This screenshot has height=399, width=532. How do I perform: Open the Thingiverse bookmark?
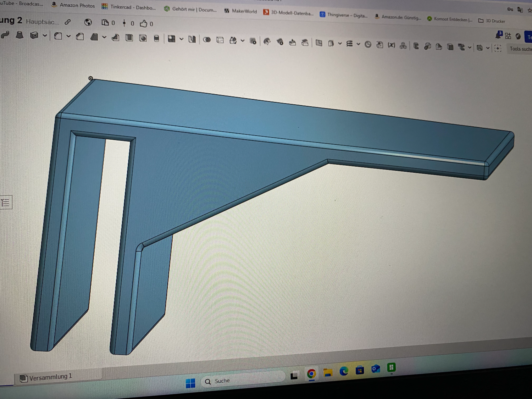[x=344, y=15]
